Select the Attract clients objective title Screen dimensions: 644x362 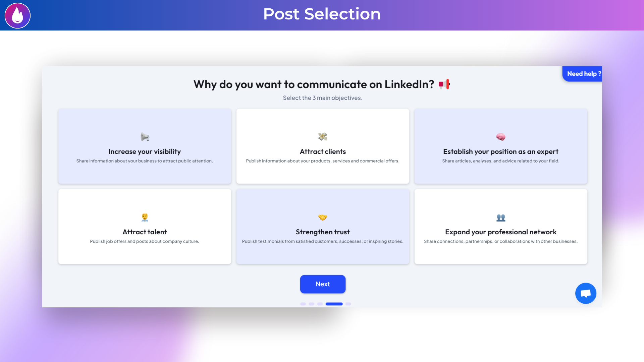(323, 152)
